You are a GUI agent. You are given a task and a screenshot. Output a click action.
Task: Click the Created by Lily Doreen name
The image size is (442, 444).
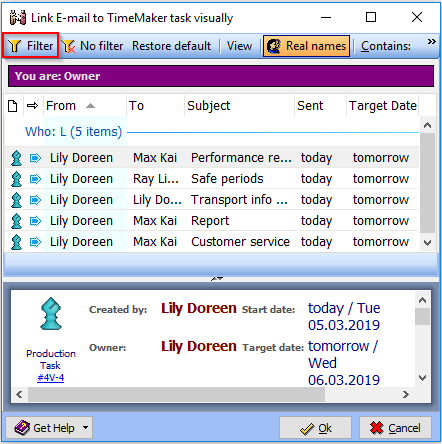click(199, 308)
